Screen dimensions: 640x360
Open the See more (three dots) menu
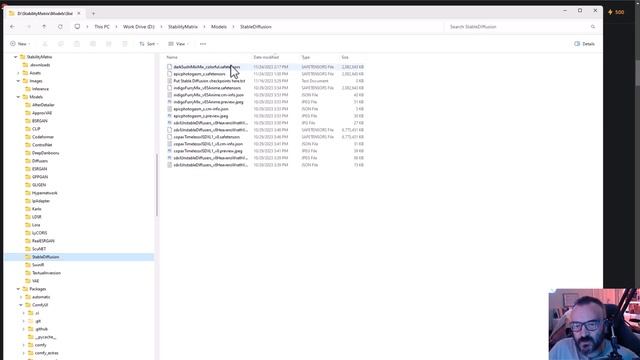click(203, 44)
